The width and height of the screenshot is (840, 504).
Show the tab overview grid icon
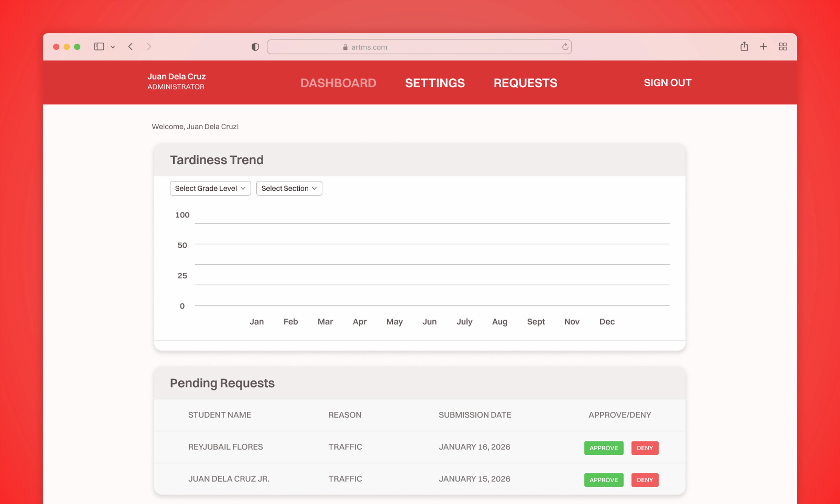coord(783,46)
